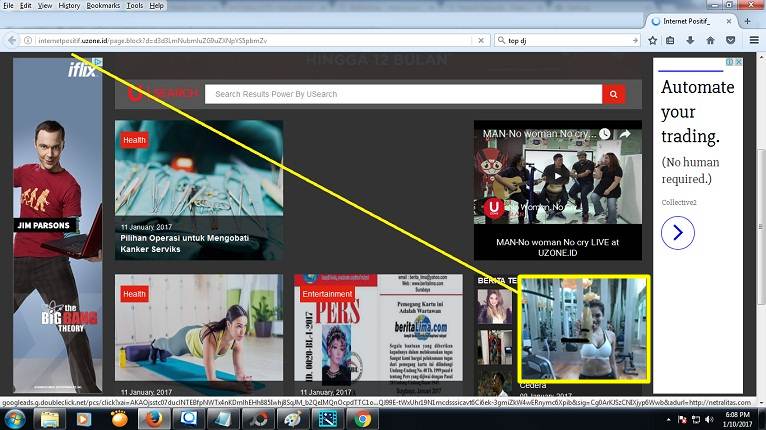Open Action Center flag tray icon
Viewport: 766px width, 430px height.
[682, 419]
